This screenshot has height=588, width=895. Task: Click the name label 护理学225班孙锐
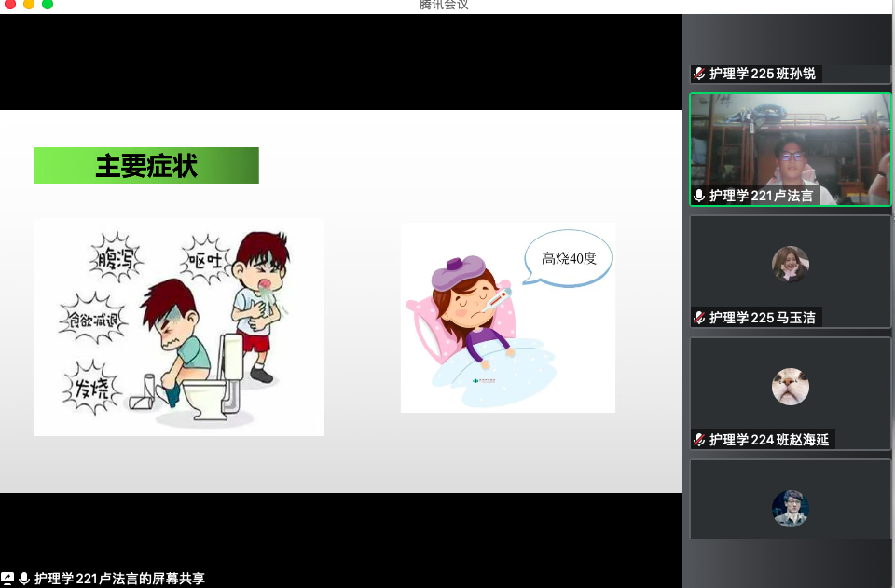coord(762,74)
